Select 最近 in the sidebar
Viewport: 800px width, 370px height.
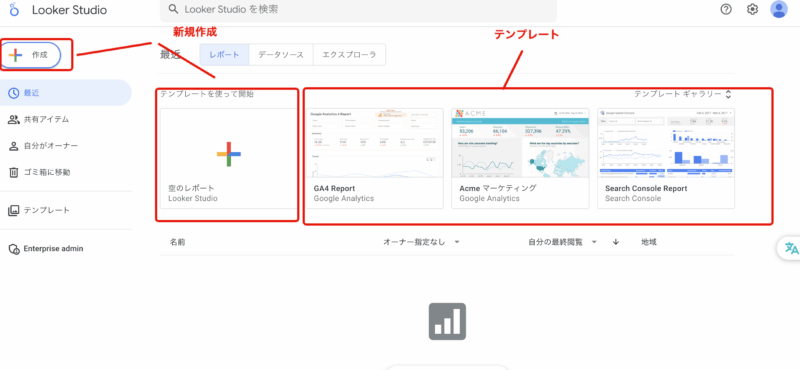click(65, 93)
